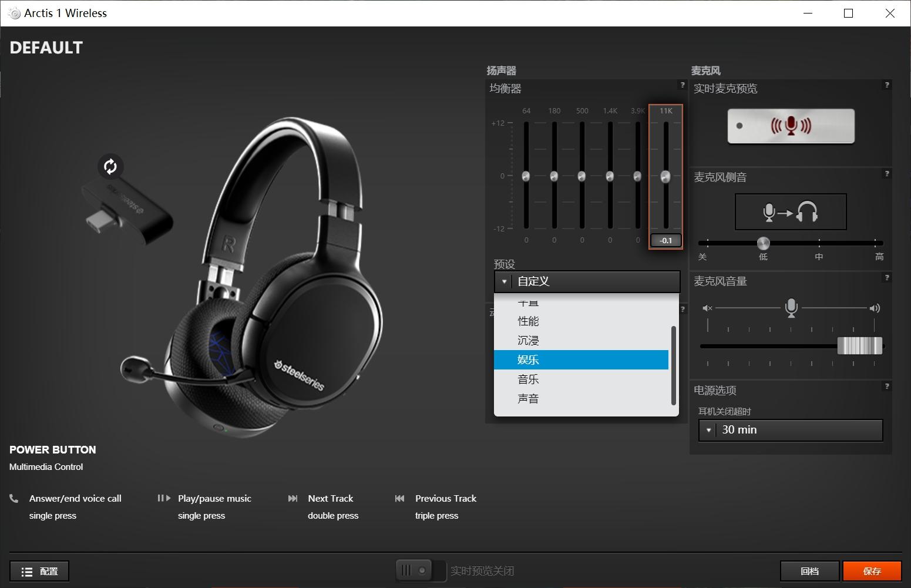Viewport: 911px width, 588px height.
Task: Click the help icon next to 均衡器
Action: [682, 85]
